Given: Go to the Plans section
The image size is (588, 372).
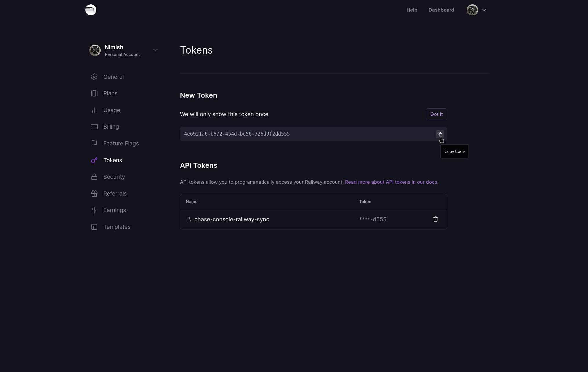Looking at the screenshot, I should [x=110, y=93].
